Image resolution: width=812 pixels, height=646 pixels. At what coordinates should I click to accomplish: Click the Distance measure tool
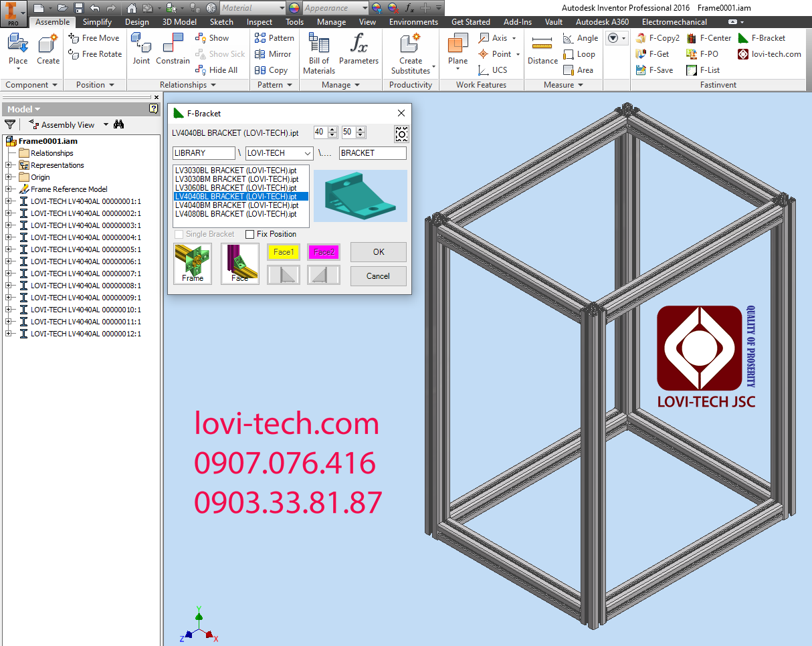tap(542, 51)
